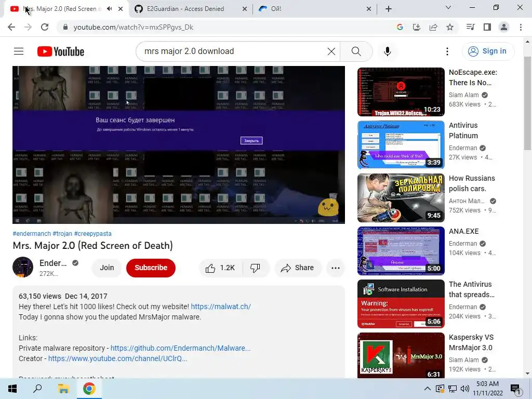The width and height of the screenshot is (532, 399).
Task: Open YouTube settings three-dot menu
Action: point(447,51)
